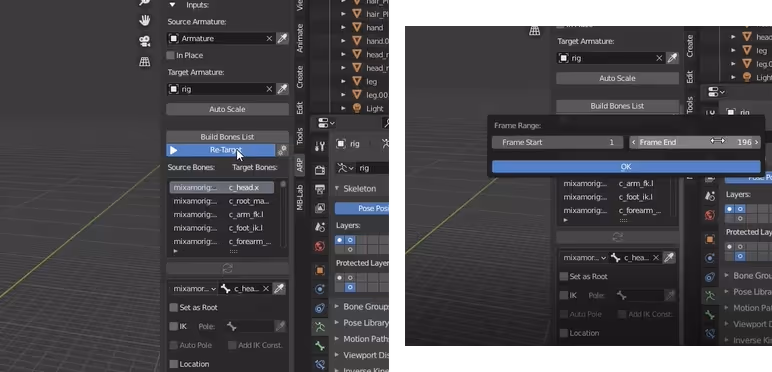Viewport: 772px width, 372px height.
Task: Confirm Frame Range with OK button
Action: pyautogui.click(x=626, y=167)
